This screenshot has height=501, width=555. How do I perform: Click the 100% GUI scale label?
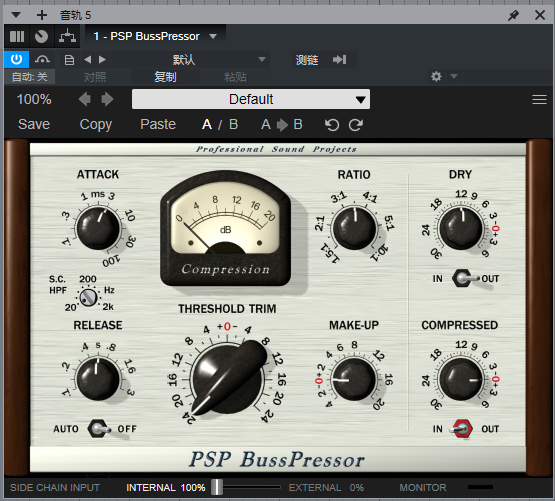click(34, 99)
